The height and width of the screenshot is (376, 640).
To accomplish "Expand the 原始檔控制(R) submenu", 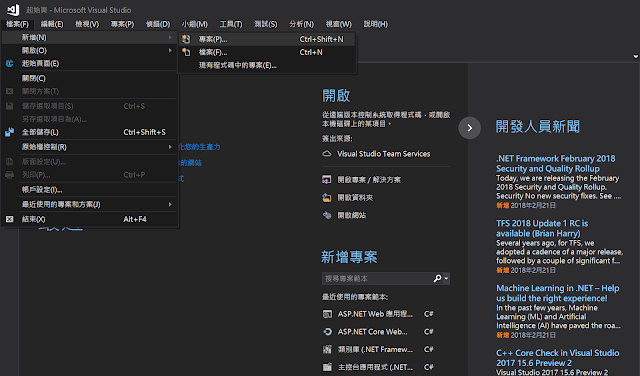I will pyautogui.click(x=170, y=147).
